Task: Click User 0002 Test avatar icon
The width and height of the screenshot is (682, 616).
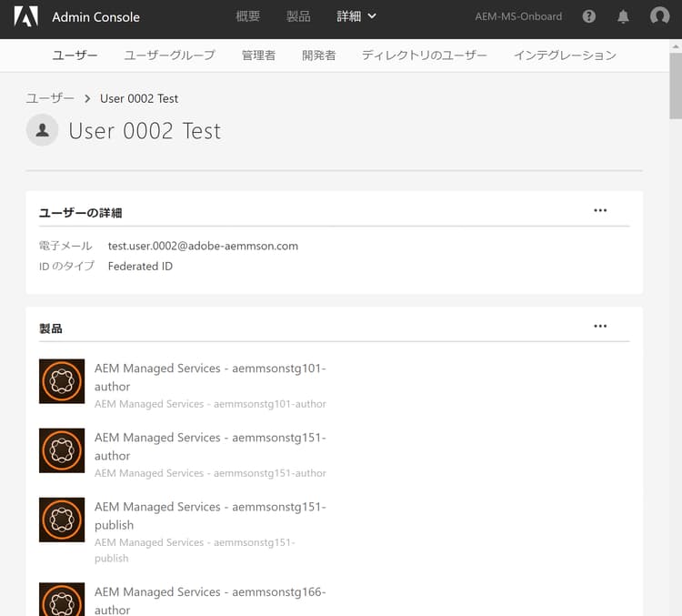Action: tap(42, 130)
